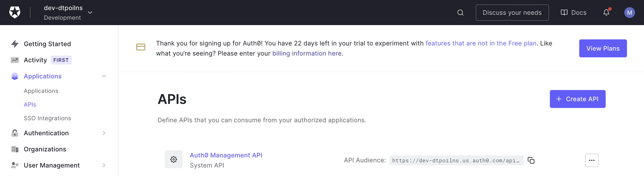
Task: Click the View Plans button
Action: (x=603, y=49)
